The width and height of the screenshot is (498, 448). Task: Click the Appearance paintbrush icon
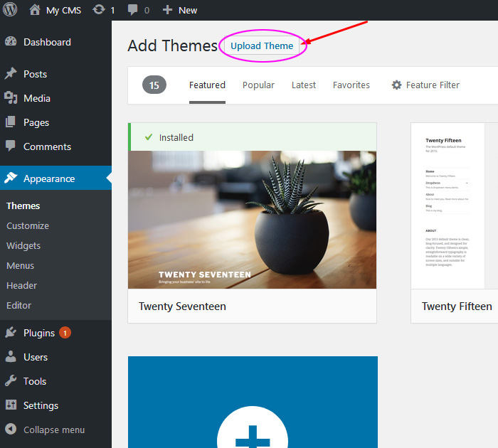point(11,178)
